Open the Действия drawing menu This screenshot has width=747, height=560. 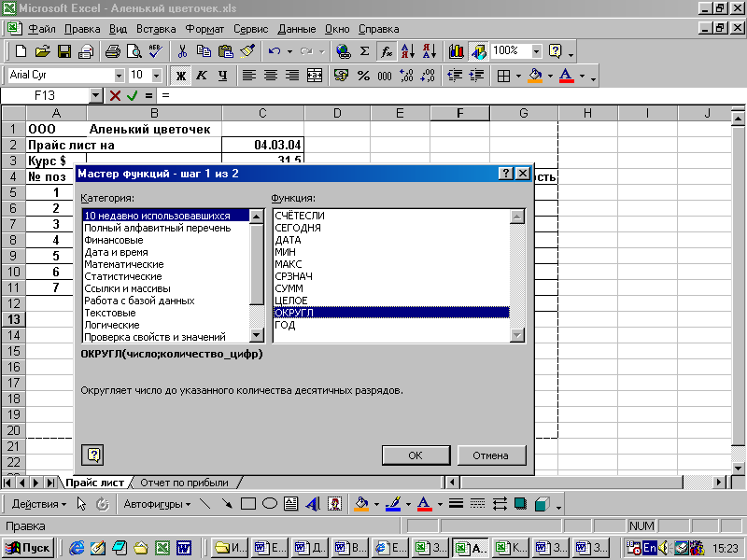pos(38,504)
